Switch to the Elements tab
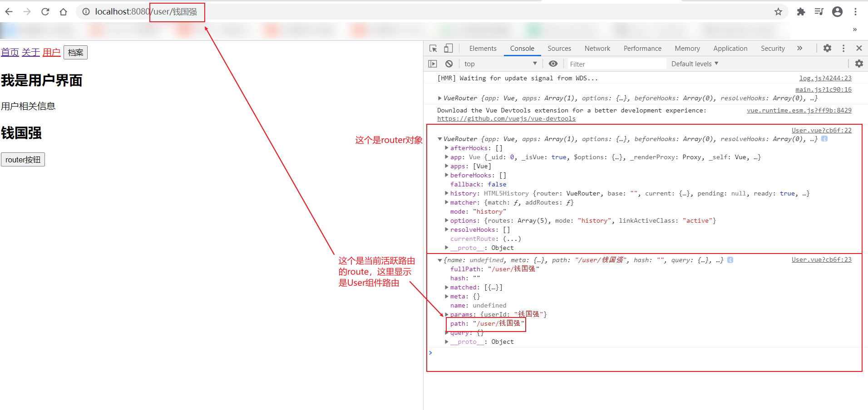Screen dimensions: 868x410 [x=483, y=49]
